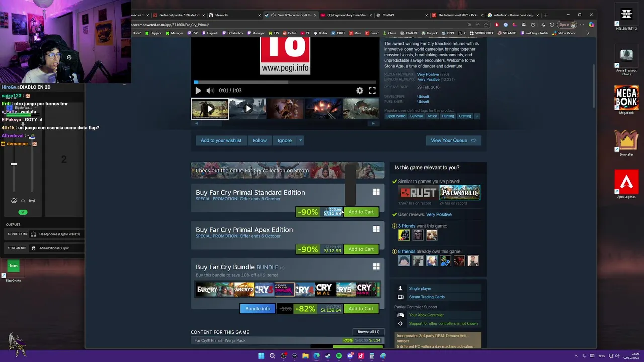Select the second video thumbnail with play icon
Screen dimensions: 644x362
[248, 109]
